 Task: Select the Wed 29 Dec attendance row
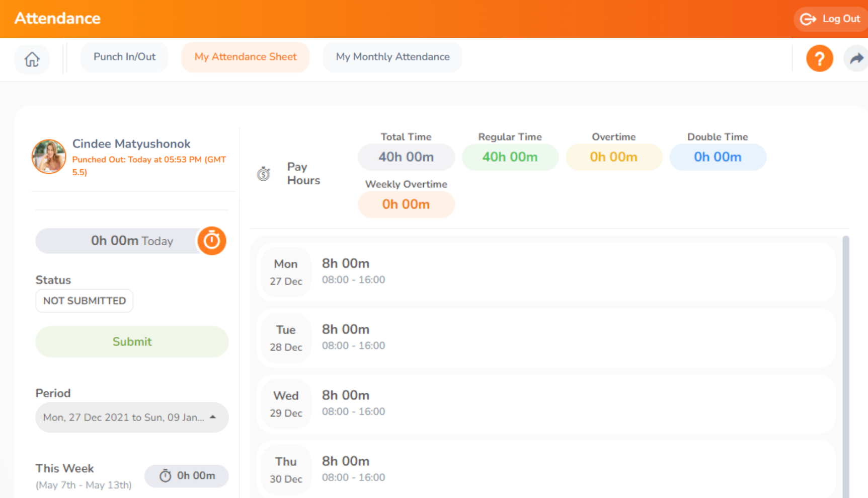(546, 404)
